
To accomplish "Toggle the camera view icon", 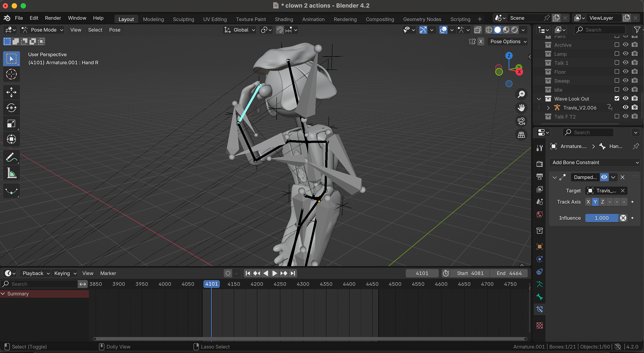I will pyautogui.click(x=521, y=121).
